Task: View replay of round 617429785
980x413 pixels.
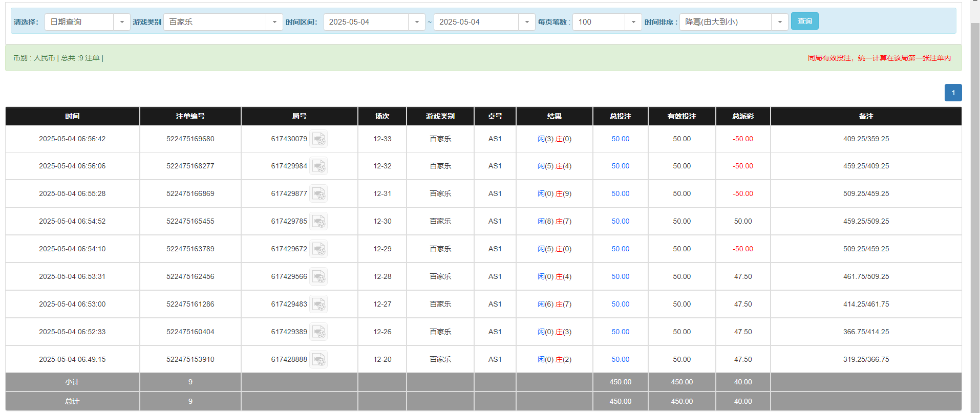Action: point(318,222)
